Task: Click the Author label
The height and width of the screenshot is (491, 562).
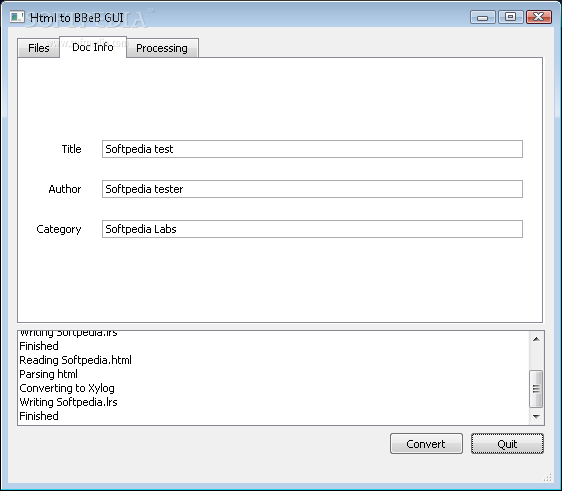Action: 65,189
